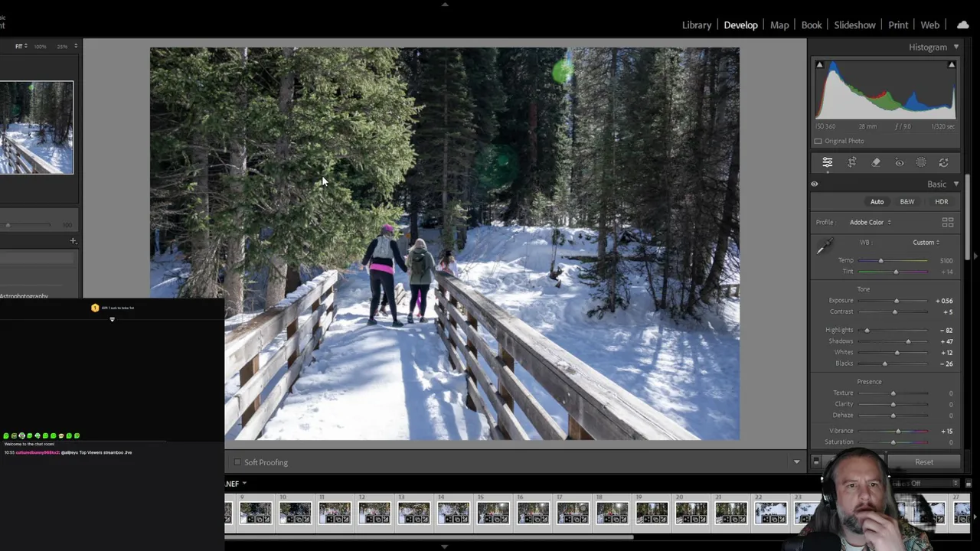
Task: Click the Saturation slider handle
Action: coord(893,442)
